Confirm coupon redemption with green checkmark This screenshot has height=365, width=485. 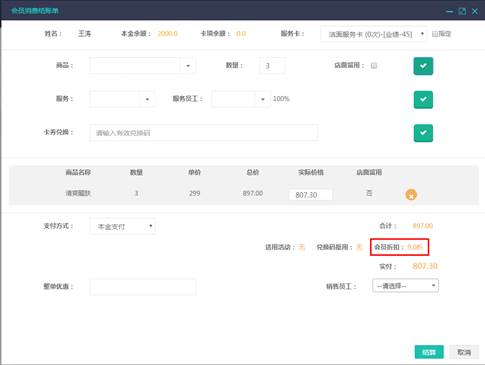(423, 133)
